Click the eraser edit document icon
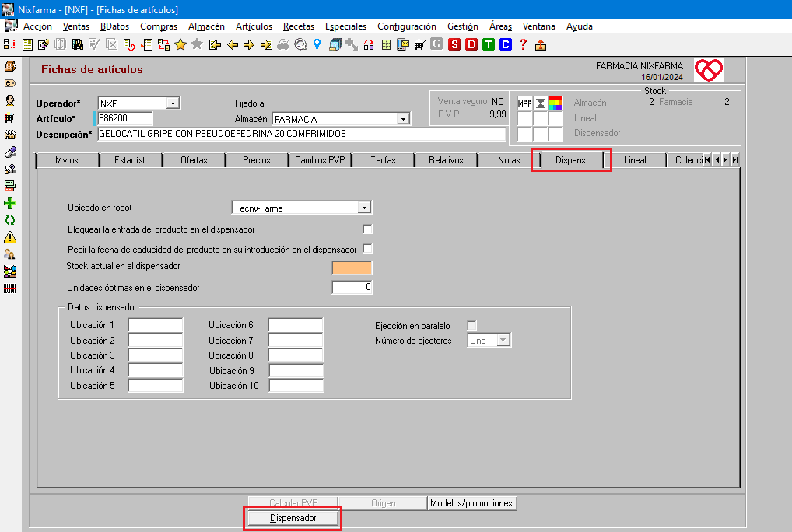The image size is (792, 532). tap(44, 45)
